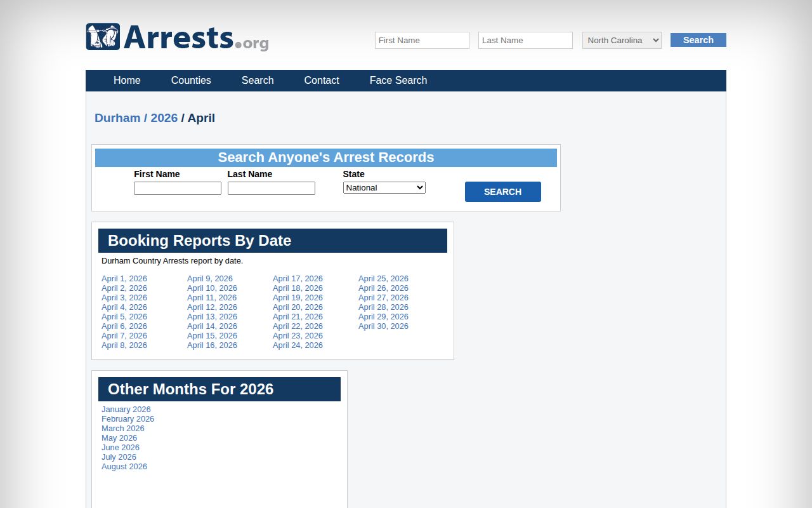The width and height of the screenshot is (812, 508).
Task: Open the April 22, 2026 booking report
Action: point(298,326)
